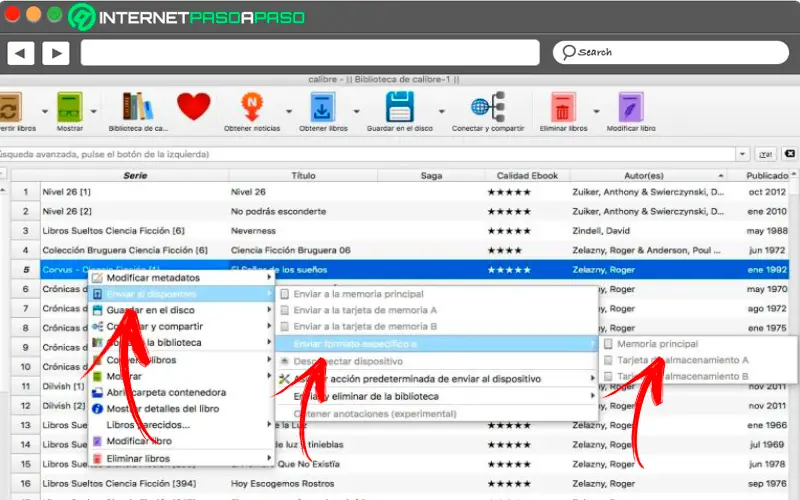
Task: Click the browser back arrow button
Action: [x=20, y=53]
